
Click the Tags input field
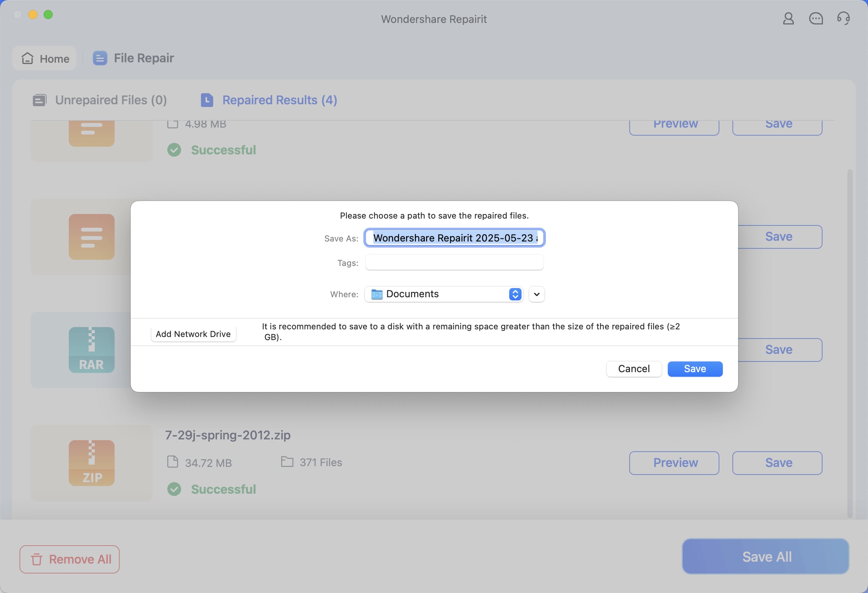click(455, 262)
